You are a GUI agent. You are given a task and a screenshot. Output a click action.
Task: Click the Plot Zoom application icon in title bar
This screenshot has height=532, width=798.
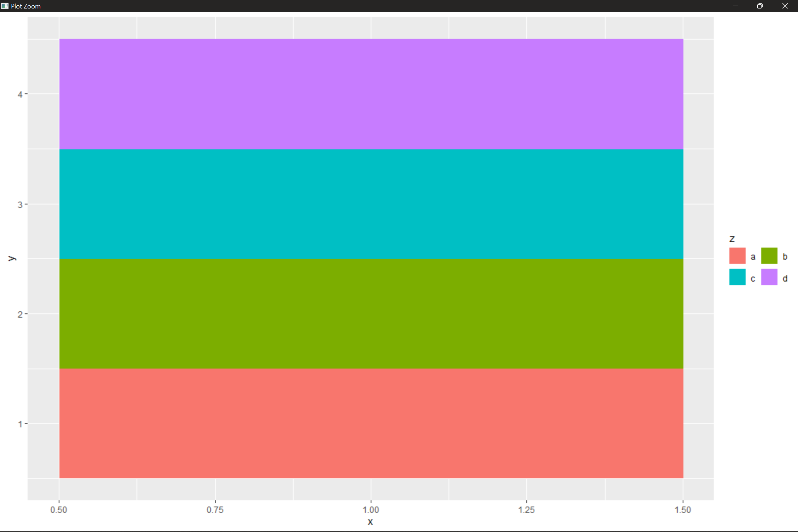5,6
